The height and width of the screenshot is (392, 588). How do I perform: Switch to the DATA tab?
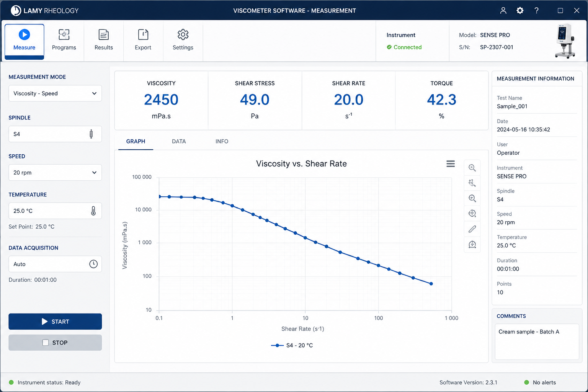tap(179, 141)
